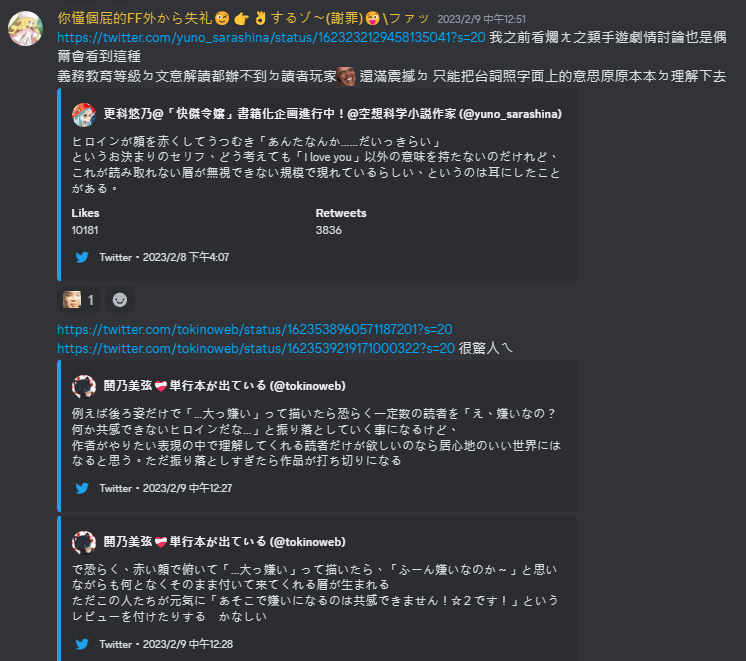The image size is (746, 661).
Task: Click Twitter bird icon dated 12:27 embed
Action: [x=82, y=488]
